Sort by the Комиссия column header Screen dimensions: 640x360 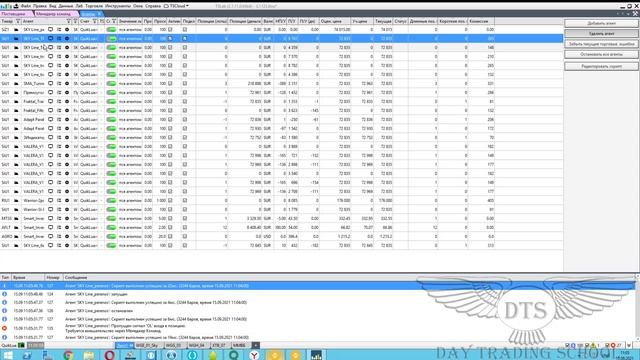tap(481, 21)
